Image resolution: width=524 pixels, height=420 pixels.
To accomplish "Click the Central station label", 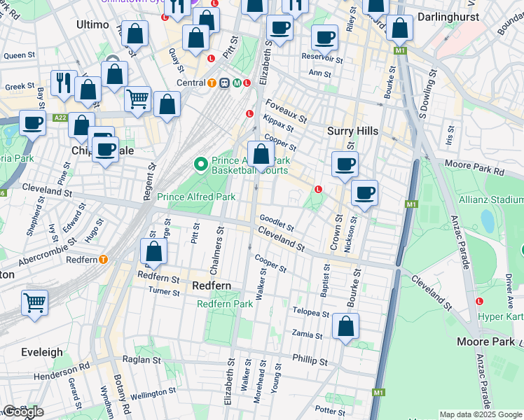I will point(191,83).
